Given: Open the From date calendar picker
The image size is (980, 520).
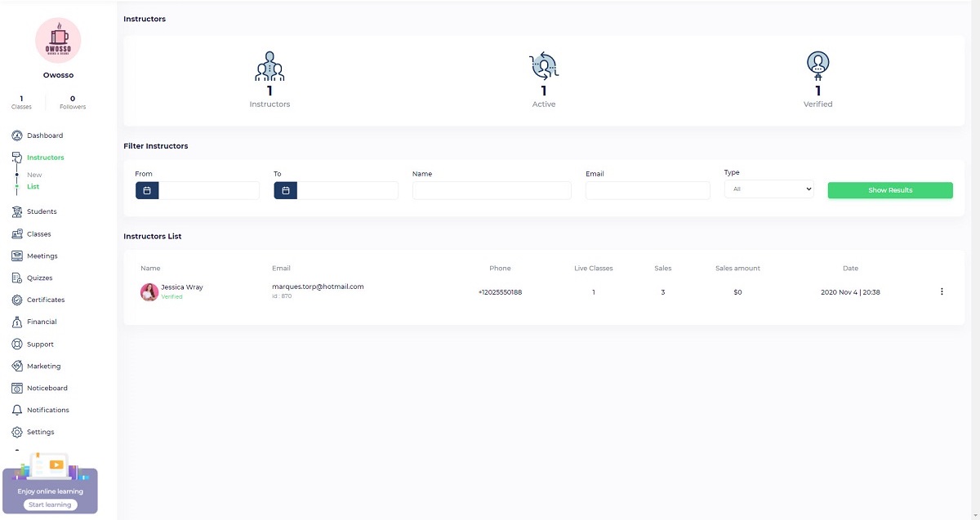Looking at the screenshot, I should pos(147,190).
